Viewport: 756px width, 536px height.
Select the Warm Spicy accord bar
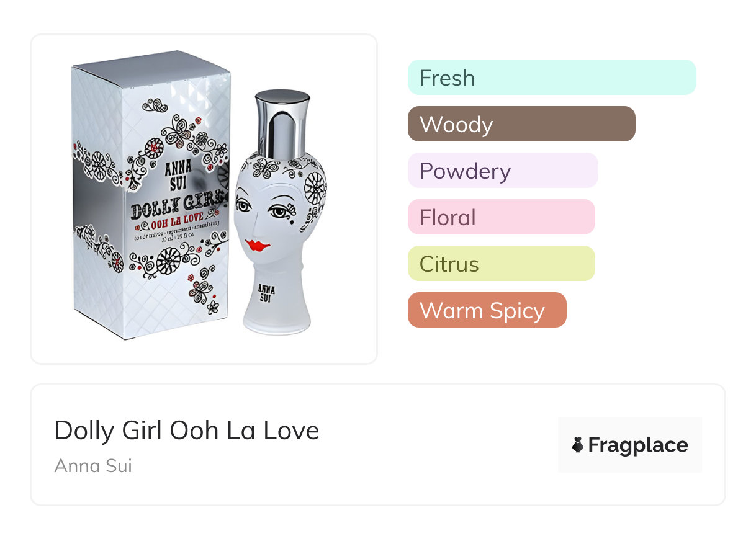click(x=487, y=310)
